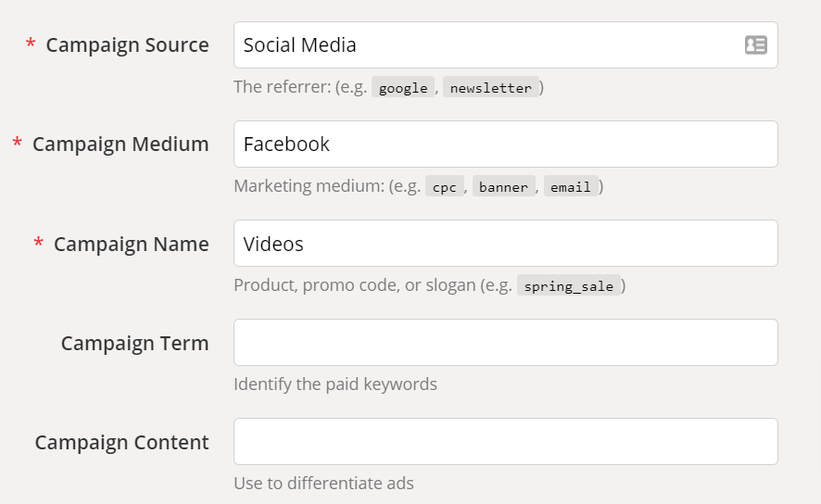The width and height of the screenshot is (821, 504).
Task: Click the banner example code chip
Action: click(x=504, y=187)
